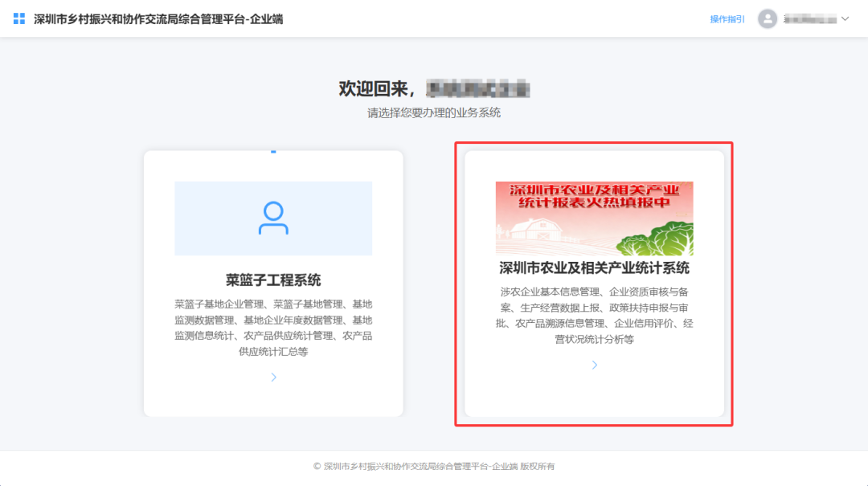
Task: Click the user avatar icon at top right
Action: (x=768, y=18)
